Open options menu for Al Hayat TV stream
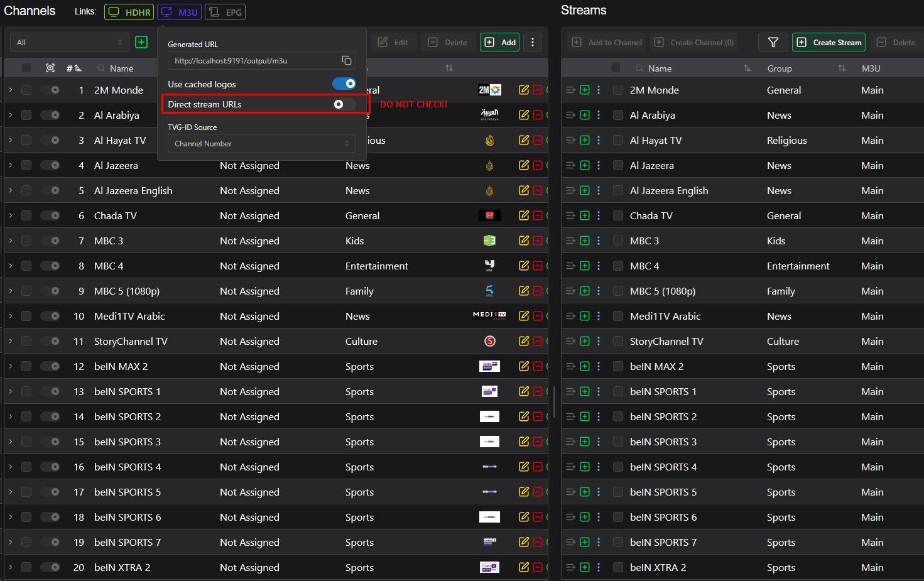This screenshot has height=581, width=924. (599, 140)
